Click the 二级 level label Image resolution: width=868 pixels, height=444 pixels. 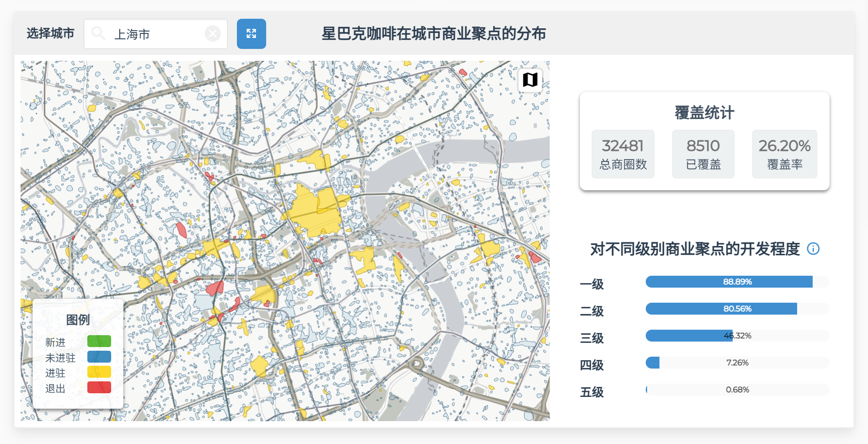[592, 311]
